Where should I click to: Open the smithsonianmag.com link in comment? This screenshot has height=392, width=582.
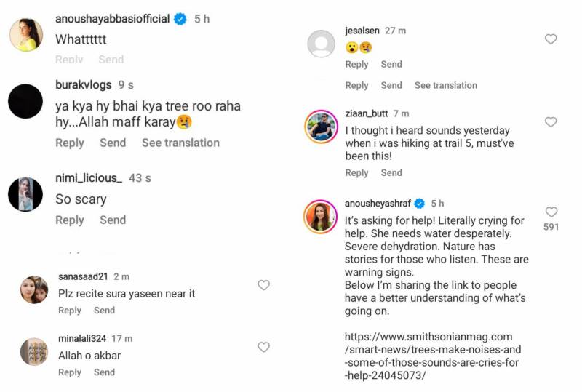coord(428,356)
